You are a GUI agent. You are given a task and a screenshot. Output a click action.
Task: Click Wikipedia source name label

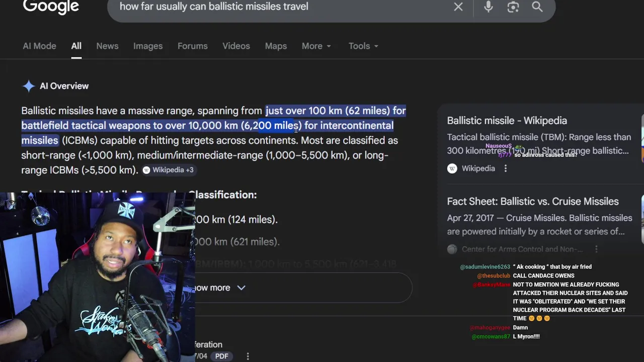tap(478, 168)
